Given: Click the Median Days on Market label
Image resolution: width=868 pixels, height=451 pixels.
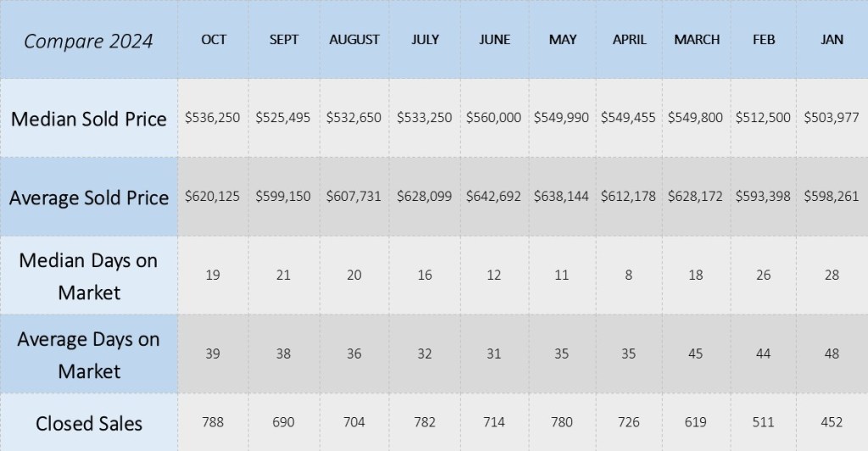Looking at the screenshot, I should (88, 276).
